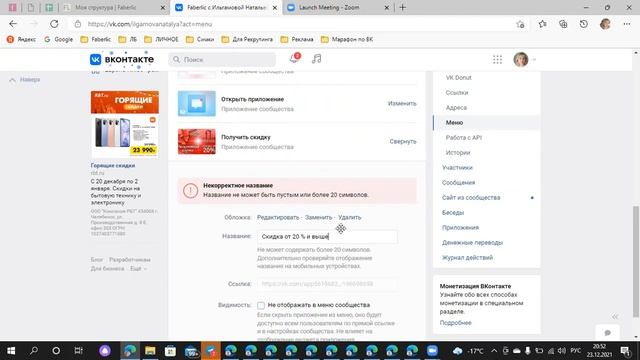Open the Alice assistant purple taskbar icon
Screen dimensions: 640x360
105,351
